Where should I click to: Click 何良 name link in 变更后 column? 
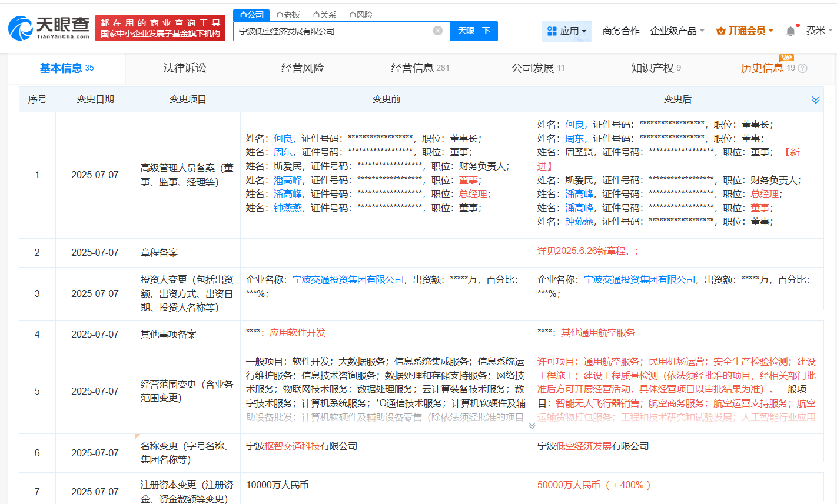(574, 125)
